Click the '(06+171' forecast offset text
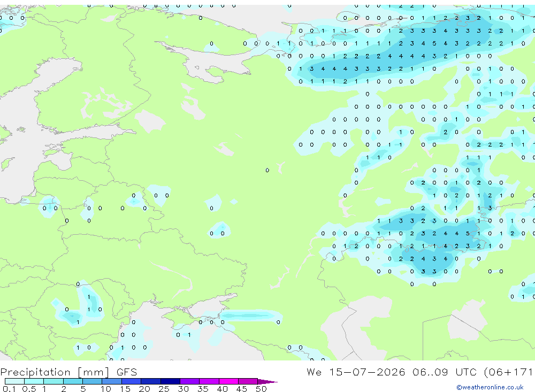Viewport: 535px width, 392px height. click(x=508, y=372)
